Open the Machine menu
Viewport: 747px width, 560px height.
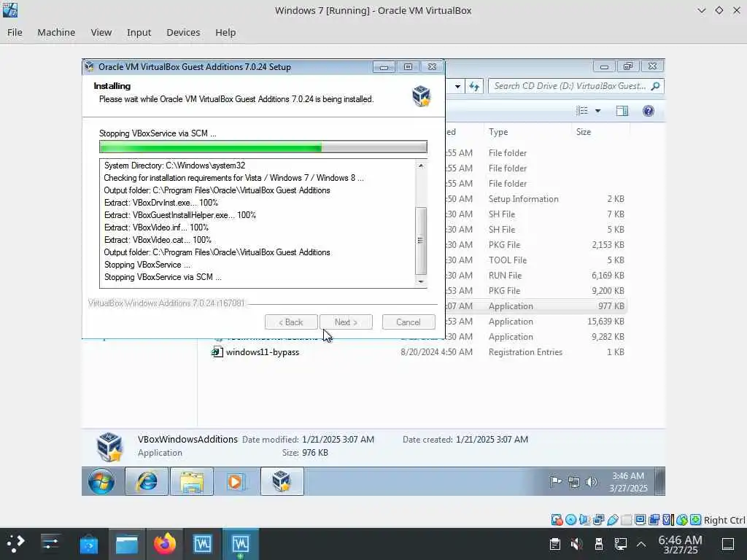click(x=56, y=32)
